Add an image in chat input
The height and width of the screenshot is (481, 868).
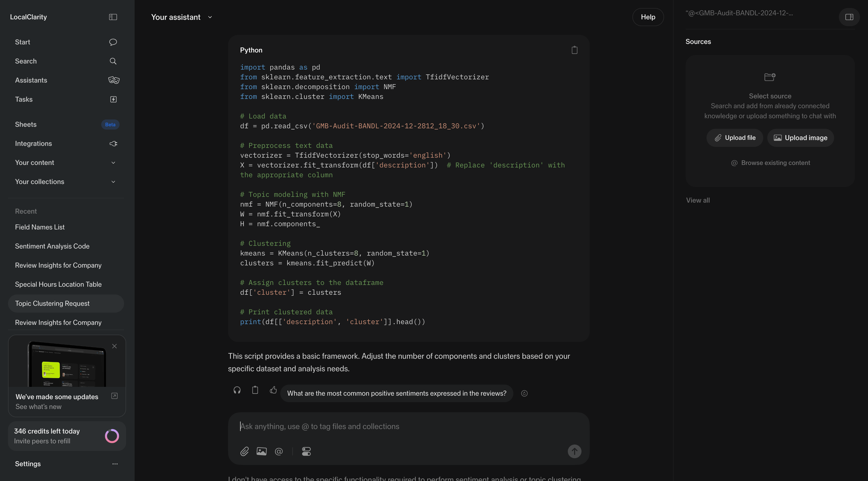click(x=261, y=451)
